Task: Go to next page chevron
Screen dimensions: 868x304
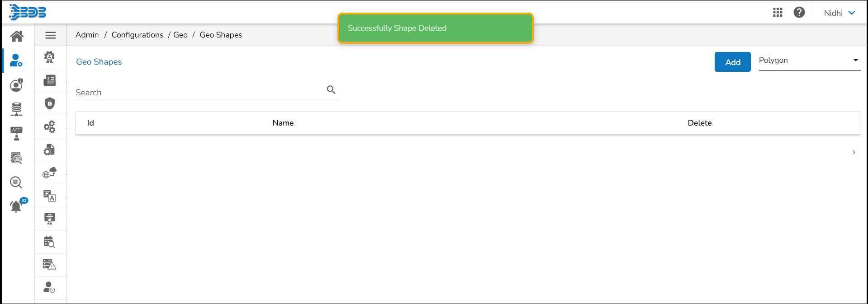Action: 854,152
